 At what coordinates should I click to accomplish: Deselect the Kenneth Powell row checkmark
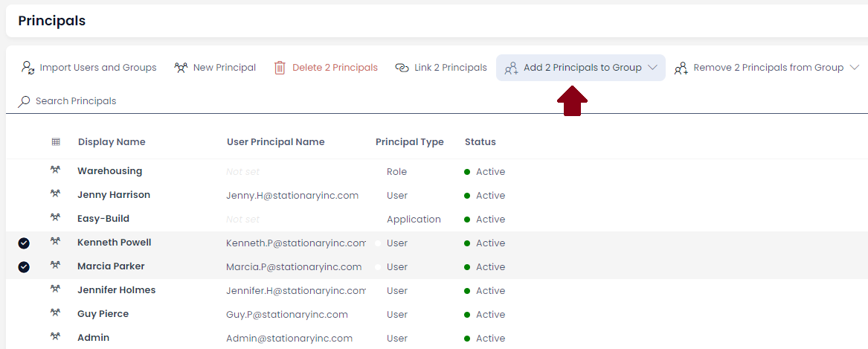coord(24,243)
